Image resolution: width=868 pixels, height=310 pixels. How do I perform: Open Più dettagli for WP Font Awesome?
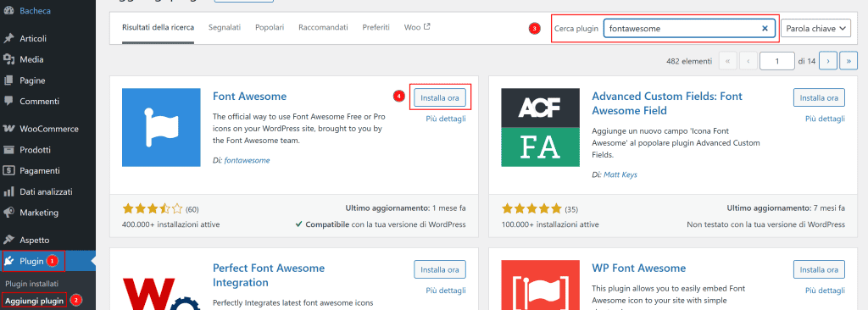click(x=825, y=290)
